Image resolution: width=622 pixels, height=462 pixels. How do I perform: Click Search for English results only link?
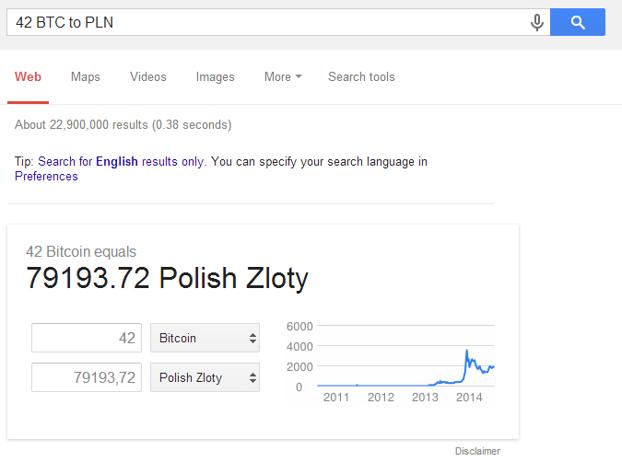pos(121,162)
